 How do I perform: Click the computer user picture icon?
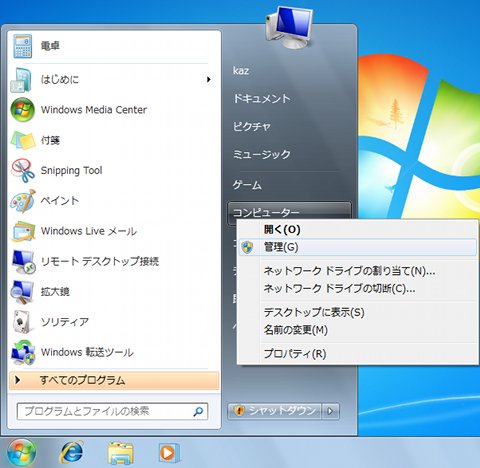pos(289,28)
